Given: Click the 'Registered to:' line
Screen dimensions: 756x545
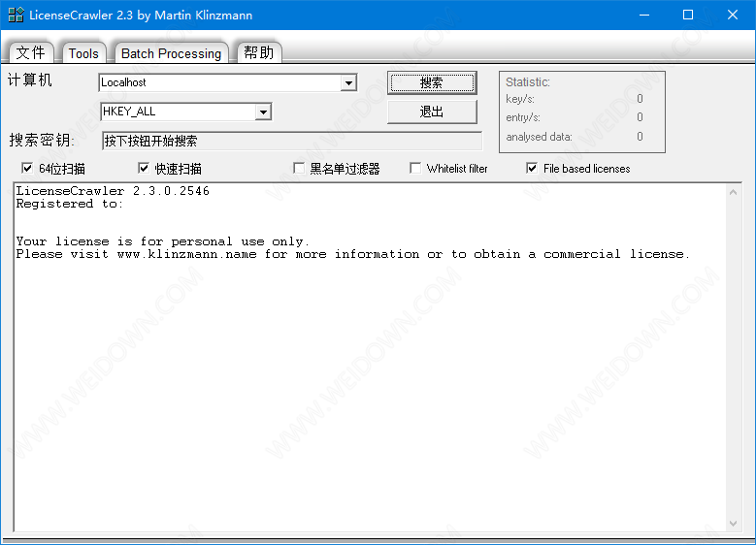Looking at the screenshot, I should (x=70, y=204).
